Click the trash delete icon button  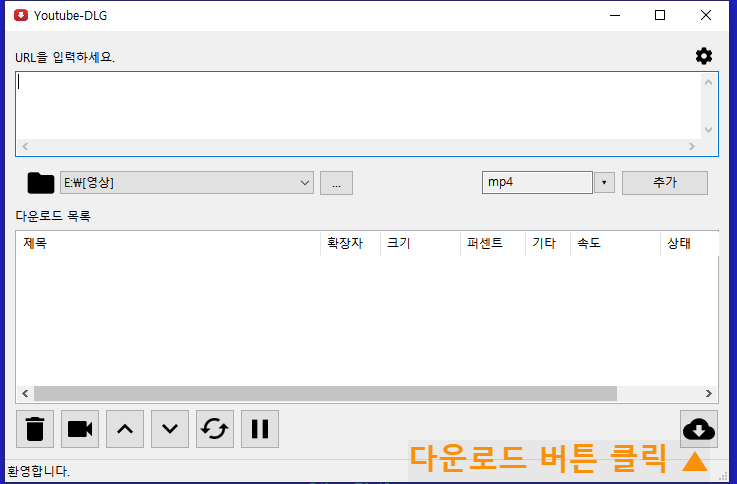35,429
